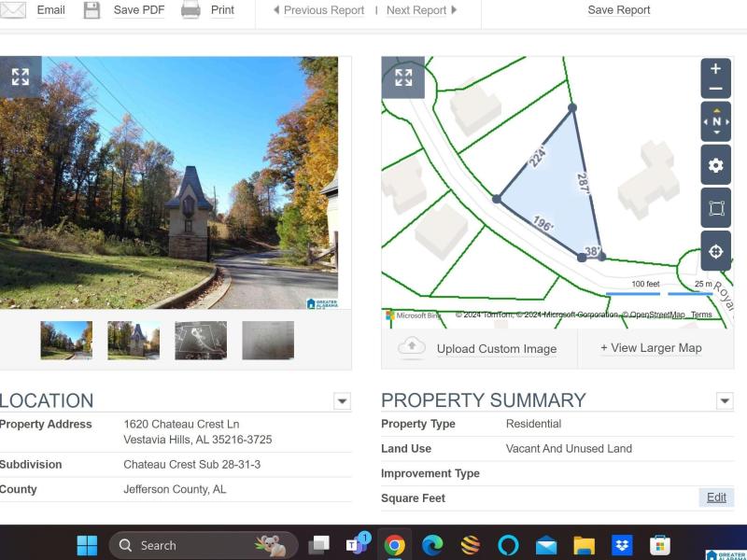
Task: Open map settings gear
Action: pos(716,165)
